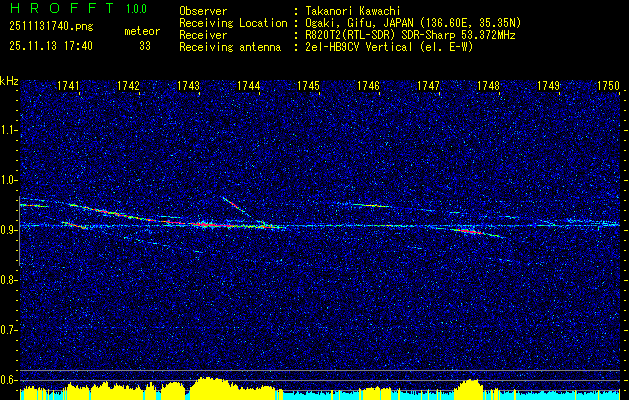Image resolution: width=629 pixels, height=400 pixels.
Task: Click the date stamp 25.11.13 17:40
Action: [51, 46]
